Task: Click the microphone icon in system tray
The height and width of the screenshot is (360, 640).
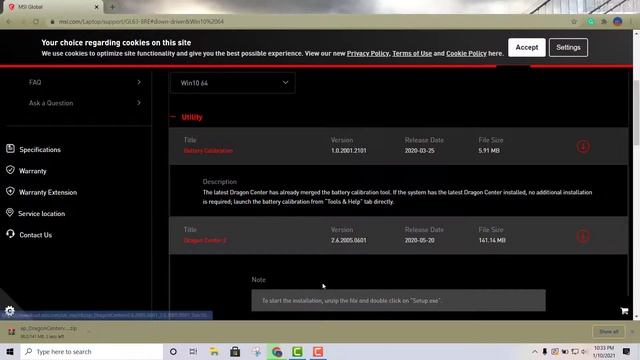Action: [544, 351]
